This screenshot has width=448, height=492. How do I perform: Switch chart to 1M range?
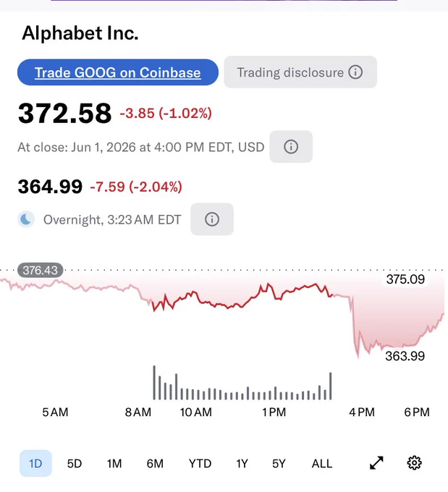click(x=114, y=464)
